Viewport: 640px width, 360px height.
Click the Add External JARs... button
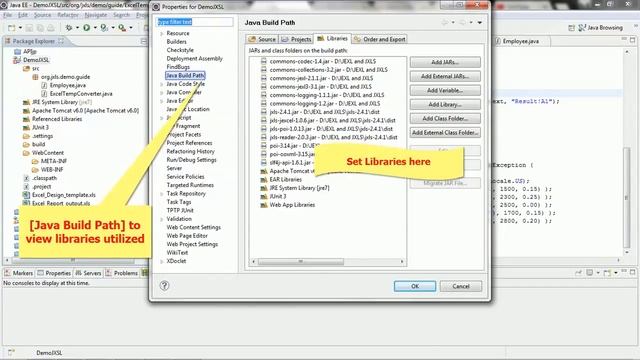[445, 76]
